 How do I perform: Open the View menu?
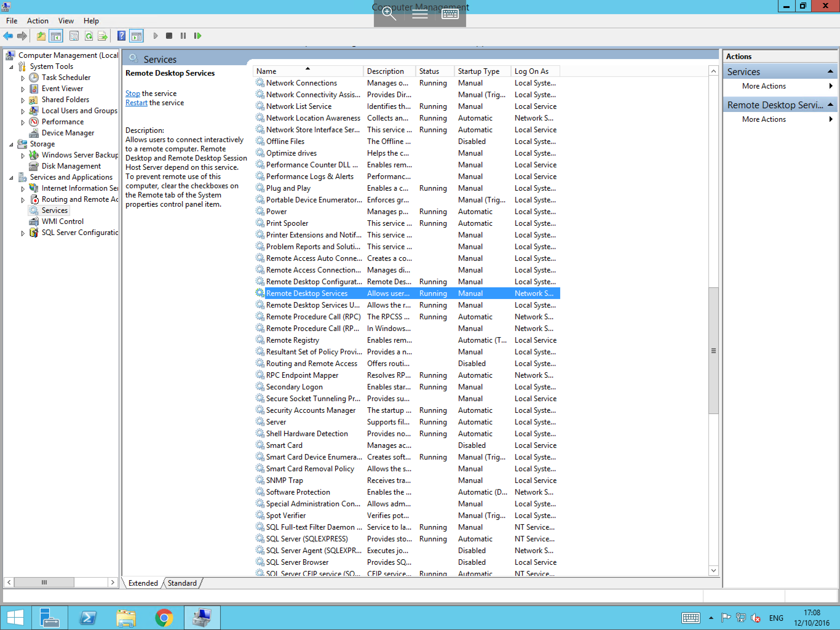[66, 21]
